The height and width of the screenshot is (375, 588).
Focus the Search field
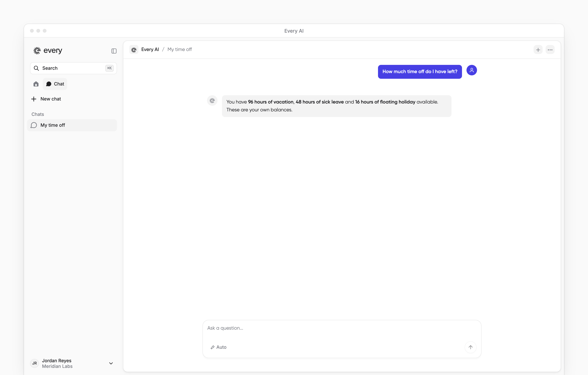pos(73,68)
